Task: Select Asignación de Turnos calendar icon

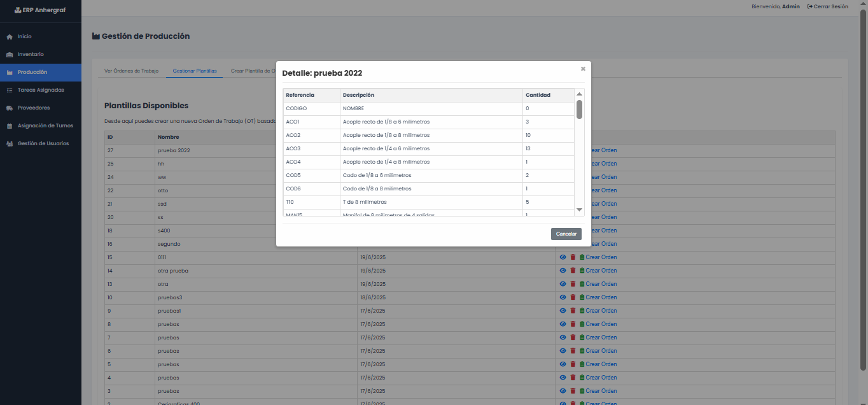Action: pyautogui.click(x=10, y=126)
